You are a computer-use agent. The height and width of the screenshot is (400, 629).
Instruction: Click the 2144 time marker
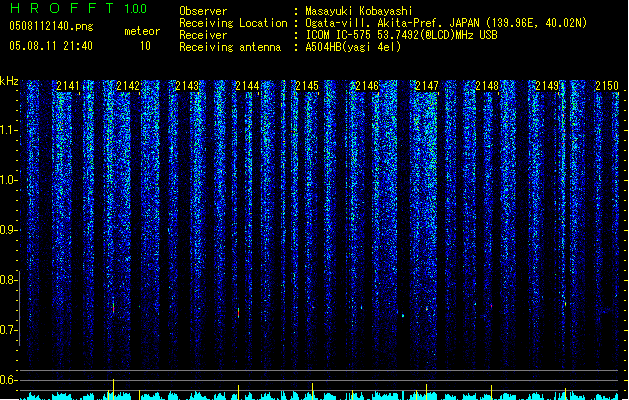[247, 86]
